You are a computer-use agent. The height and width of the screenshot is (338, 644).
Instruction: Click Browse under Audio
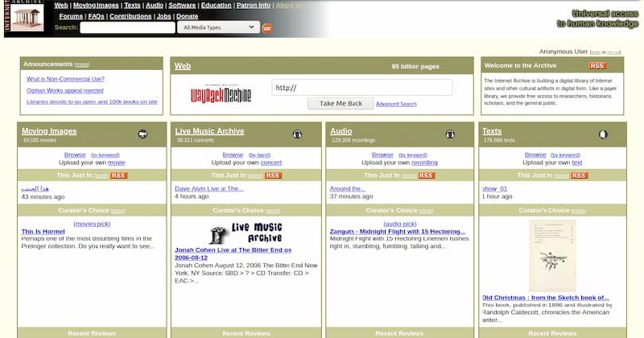pyautogui.click(x=382, y=155)
